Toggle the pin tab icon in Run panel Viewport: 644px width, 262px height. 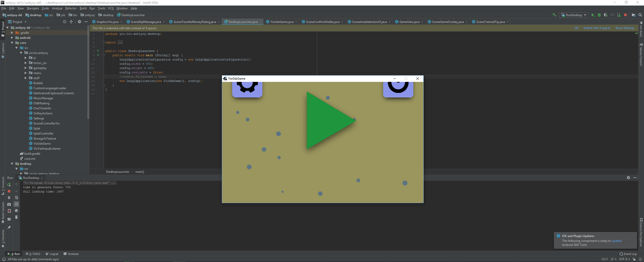click(x=9, y=227)
